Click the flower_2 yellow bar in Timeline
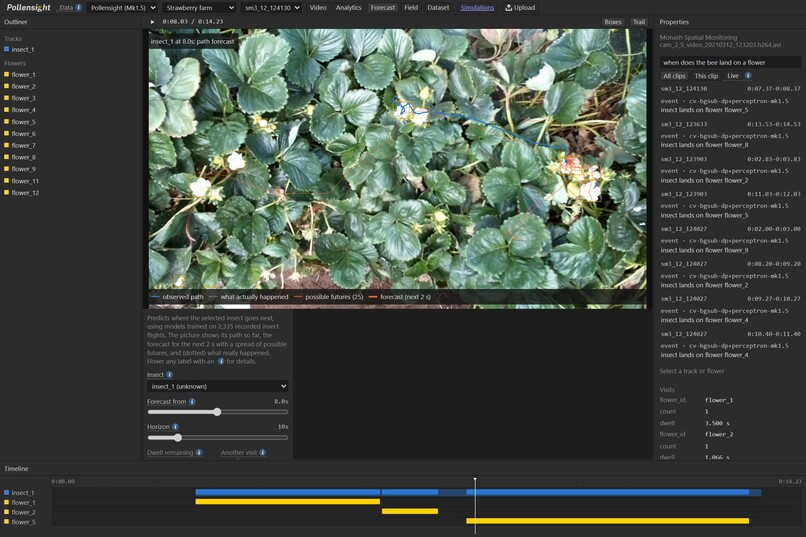 pos(410,511)
